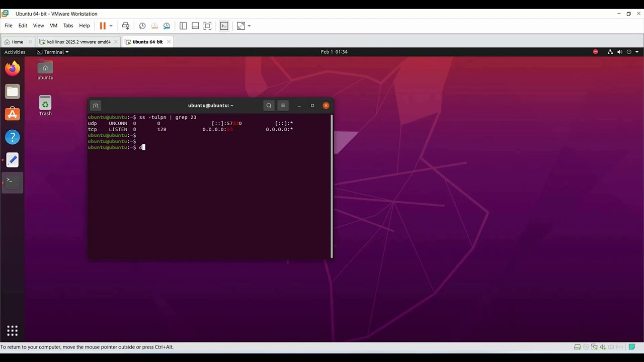This screenshot has width=644, height=362.
Task: Open the snapshot manager
Action: coord(167,26)
